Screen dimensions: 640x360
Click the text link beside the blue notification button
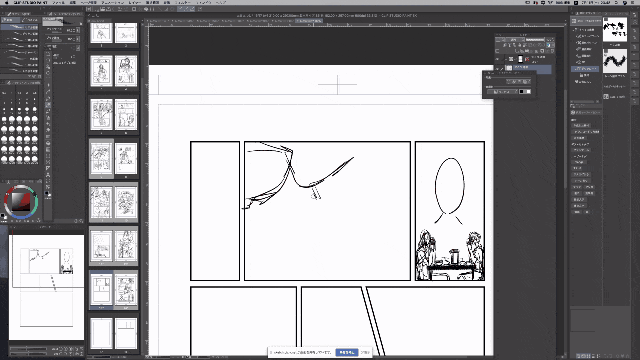365,352
